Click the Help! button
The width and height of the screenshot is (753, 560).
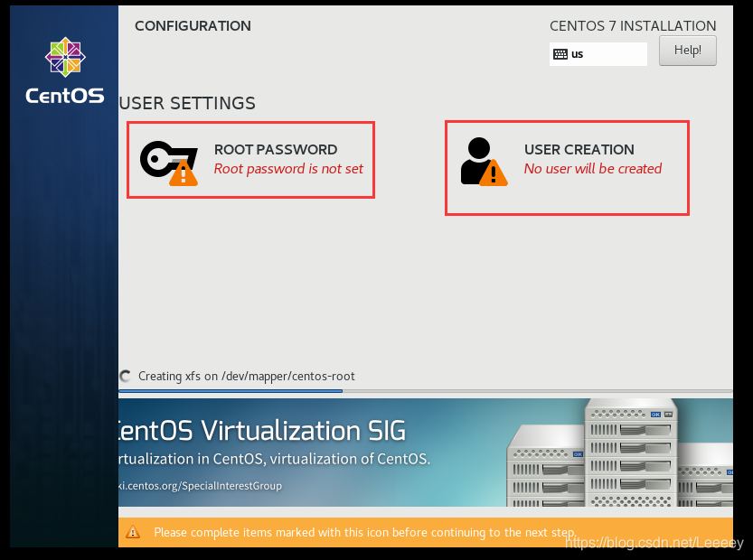tap(687, 51)
